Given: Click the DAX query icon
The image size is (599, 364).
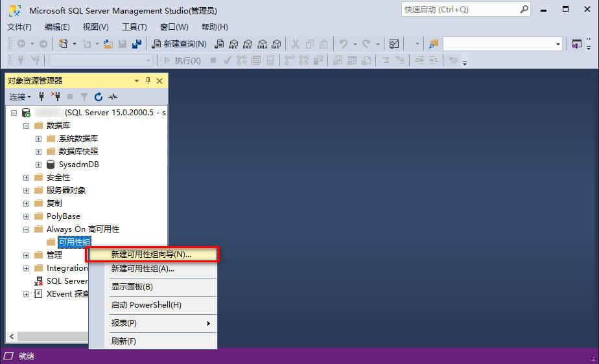Looking at the screenshot, I should point(276,44).
